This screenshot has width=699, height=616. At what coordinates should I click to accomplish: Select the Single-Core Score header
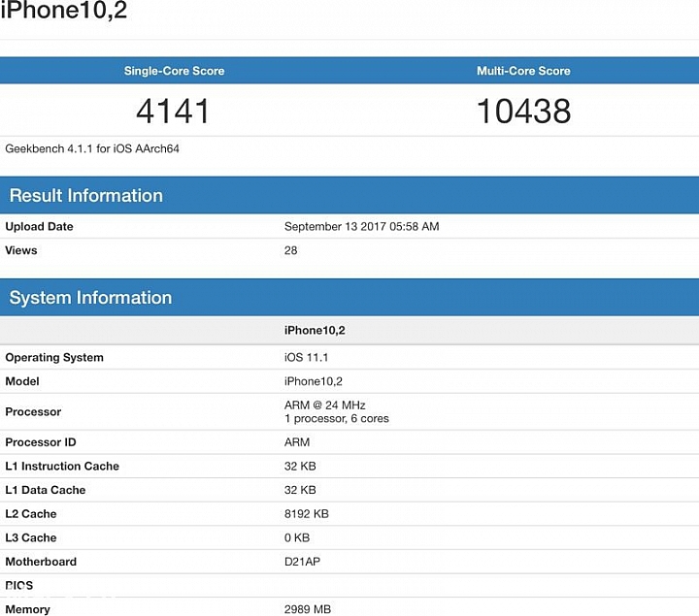click(x=174, y=71)
